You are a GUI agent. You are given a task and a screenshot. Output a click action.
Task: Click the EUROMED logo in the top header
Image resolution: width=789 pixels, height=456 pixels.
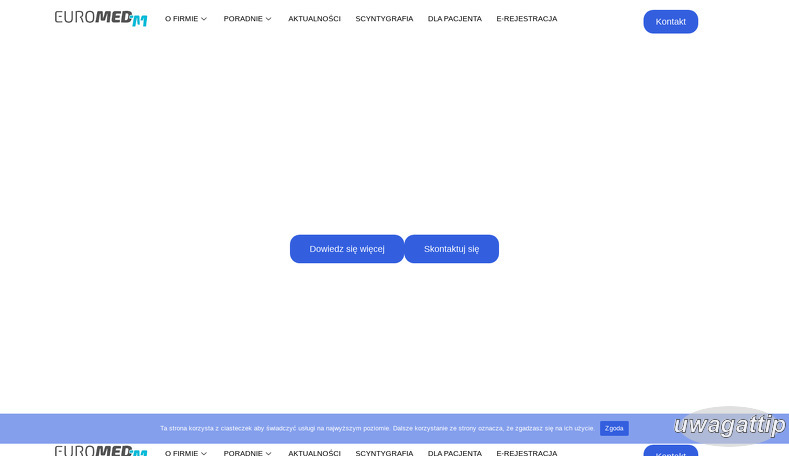point(101,19)
